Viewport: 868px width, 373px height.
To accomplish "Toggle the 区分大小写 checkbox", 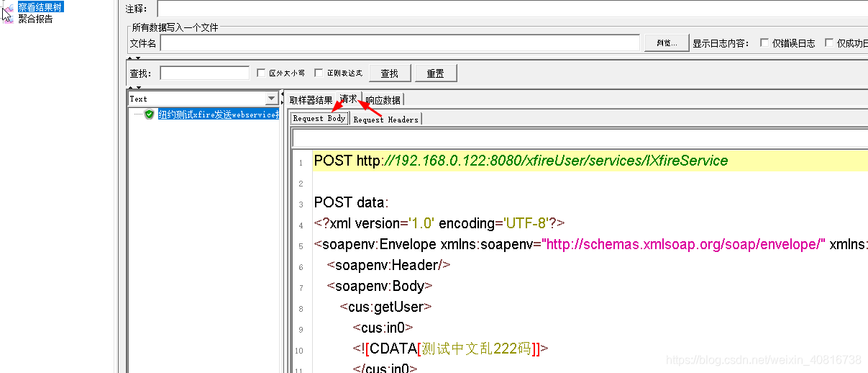I will click(261, 73).
